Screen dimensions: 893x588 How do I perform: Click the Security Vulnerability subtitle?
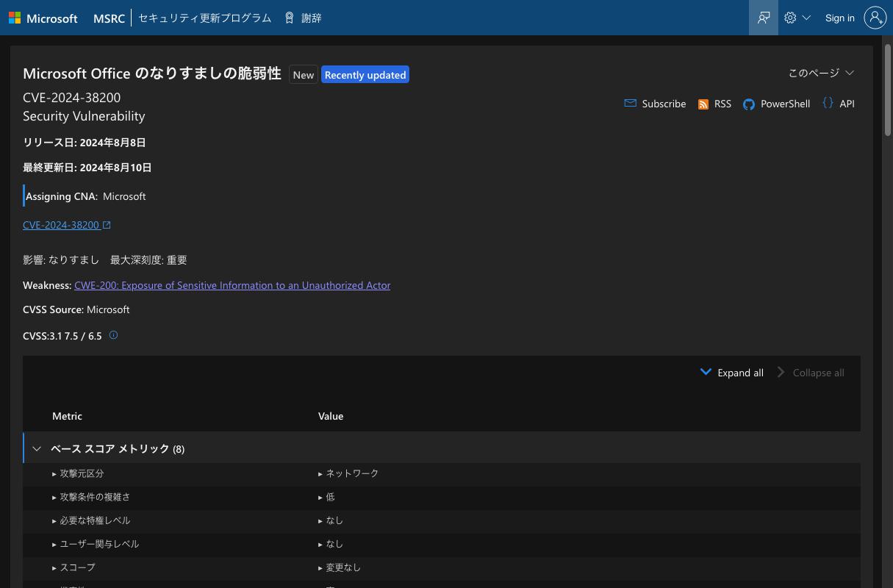[84, 116]
